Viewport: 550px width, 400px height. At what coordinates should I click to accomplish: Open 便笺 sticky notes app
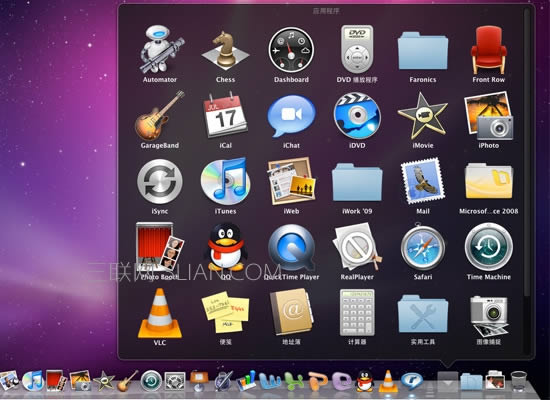tap(225, 312)
